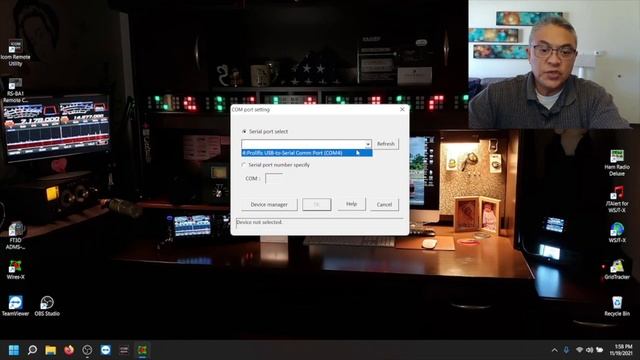Open the Windows Start menu
Image resolution: width=640 pixels, height=360 pixels.
[x=14, y=350]
